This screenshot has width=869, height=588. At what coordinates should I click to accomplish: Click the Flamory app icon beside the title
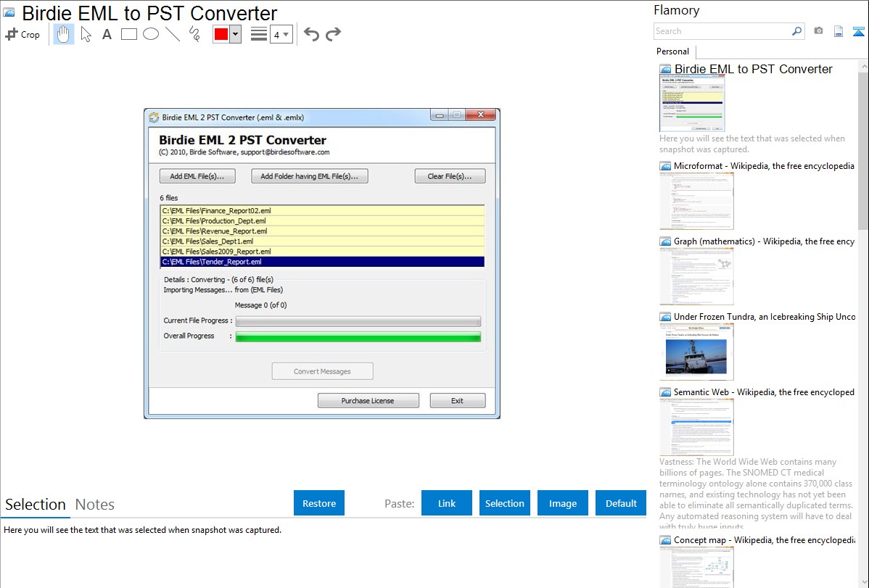pos(9,12)
